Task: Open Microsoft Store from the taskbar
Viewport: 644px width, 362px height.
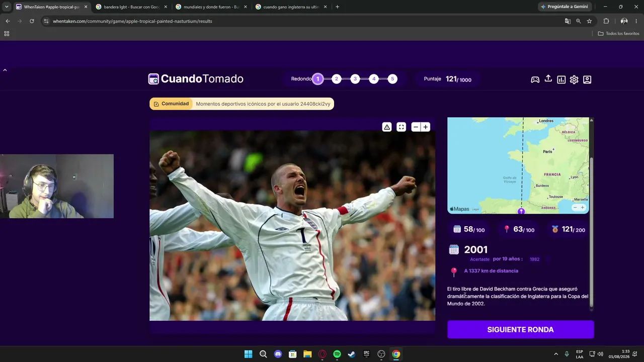Action: click(293, 354)
